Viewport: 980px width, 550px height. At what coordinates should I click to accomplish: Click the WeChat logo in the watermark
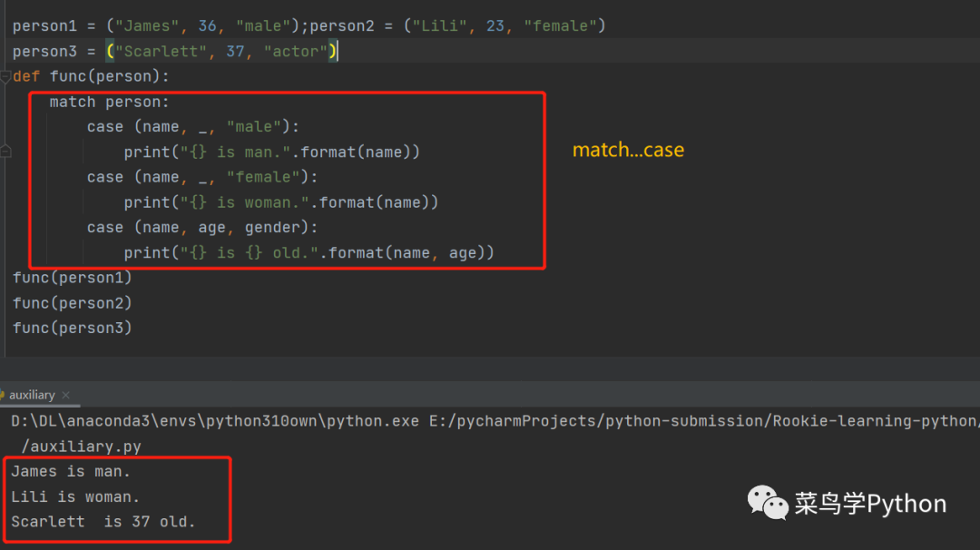767,503
